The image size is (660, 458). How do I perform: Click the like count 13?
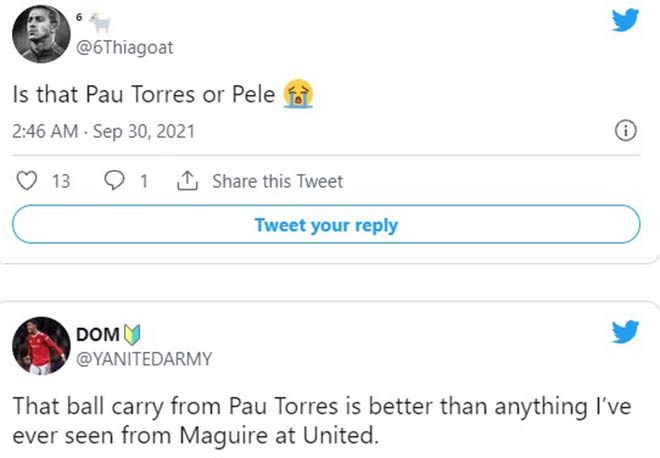[59, 182]
